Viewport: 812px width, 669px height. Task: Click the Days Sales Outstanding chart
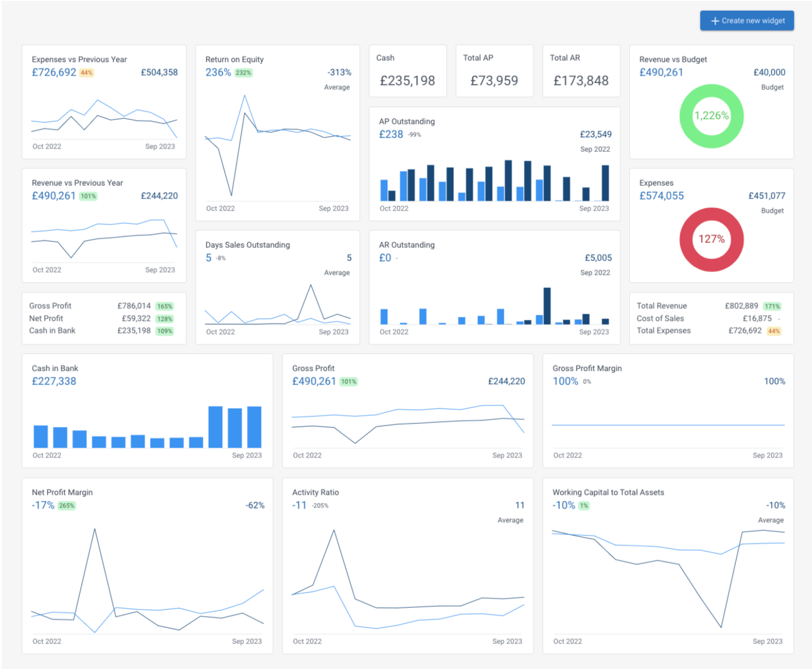[278, 304]
